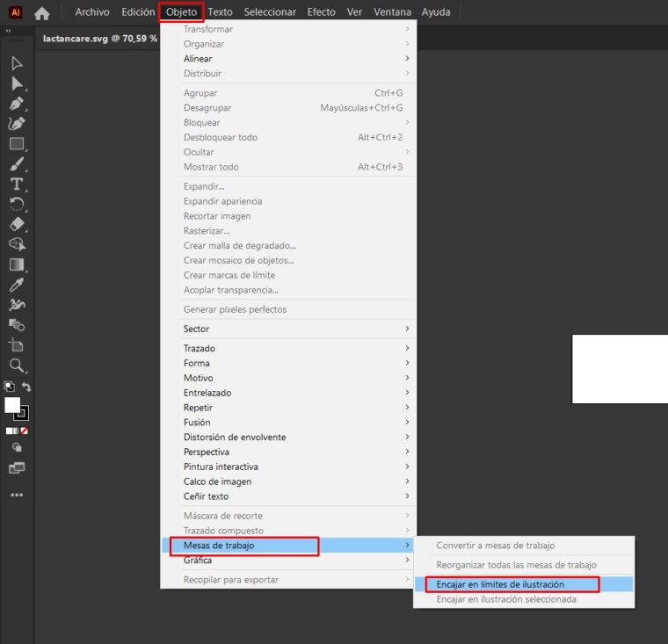Select the Artboard tool
Image resolution: width=668 pixels, height=644 pixels.
coord(17,345)
